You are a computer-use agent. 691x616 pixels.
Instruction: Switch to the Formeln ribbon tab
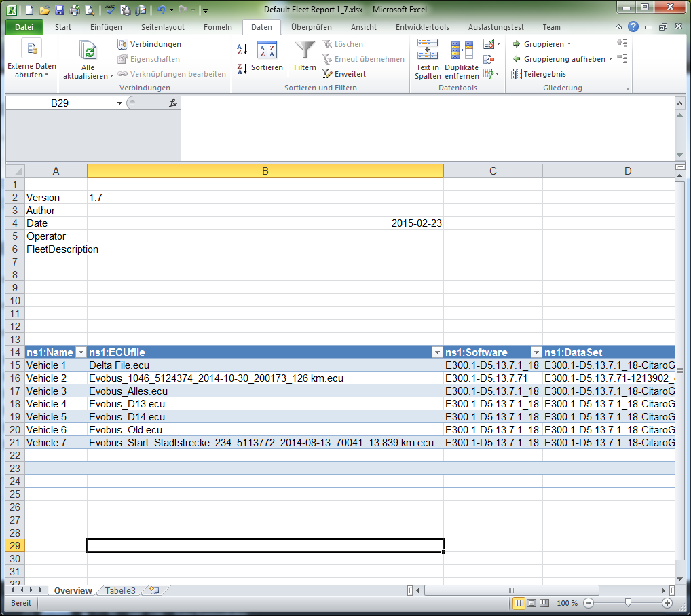point(218,27)
